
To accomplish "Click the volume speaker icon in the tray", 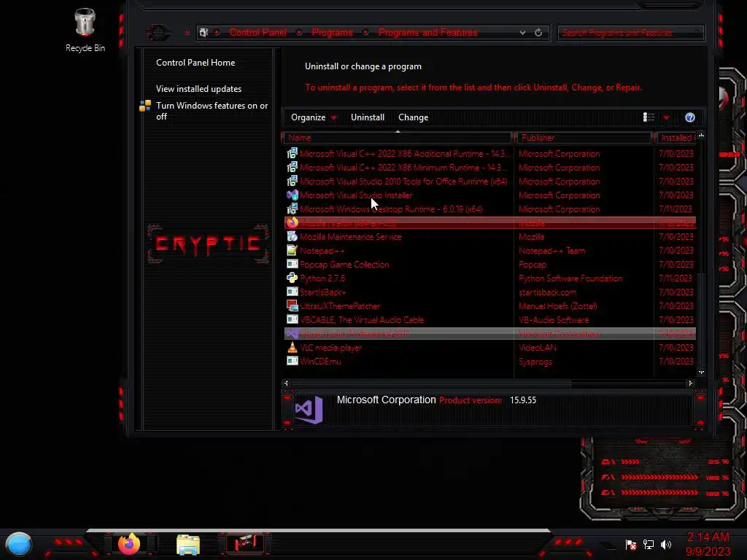I will (x=666, y=544).
